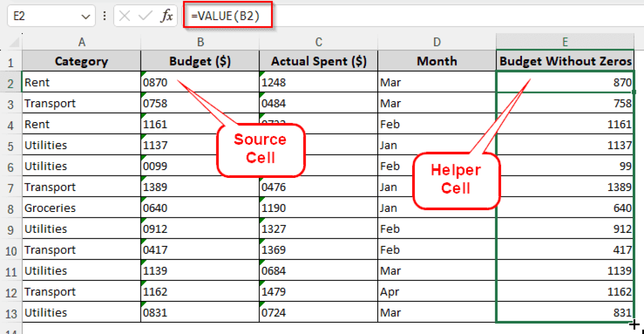Select row number 7
The width and height of the screenshot is (644, 334).
[11, 187]
